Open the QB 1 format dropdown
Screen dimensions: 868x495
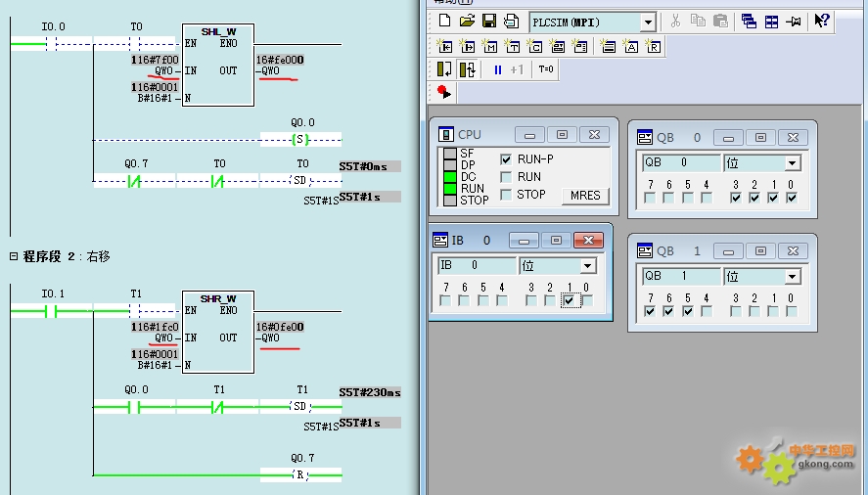(x=793, y=276)
